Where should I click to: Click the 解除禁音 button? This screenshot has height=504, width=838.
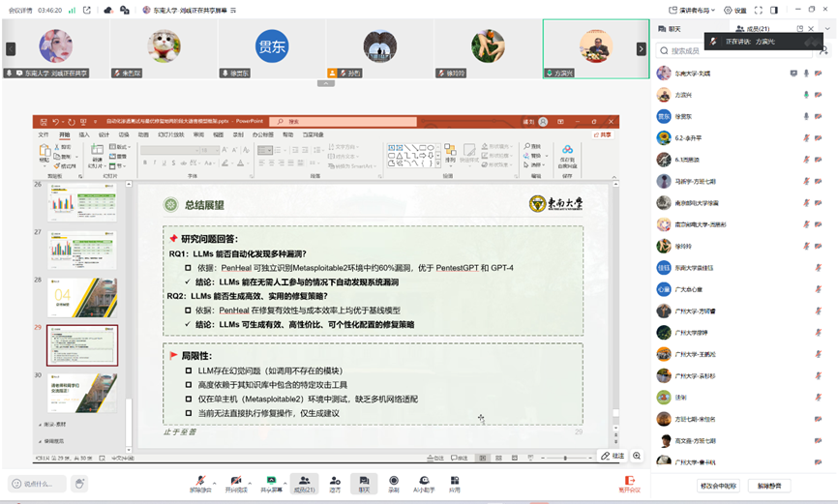[773, 486]
